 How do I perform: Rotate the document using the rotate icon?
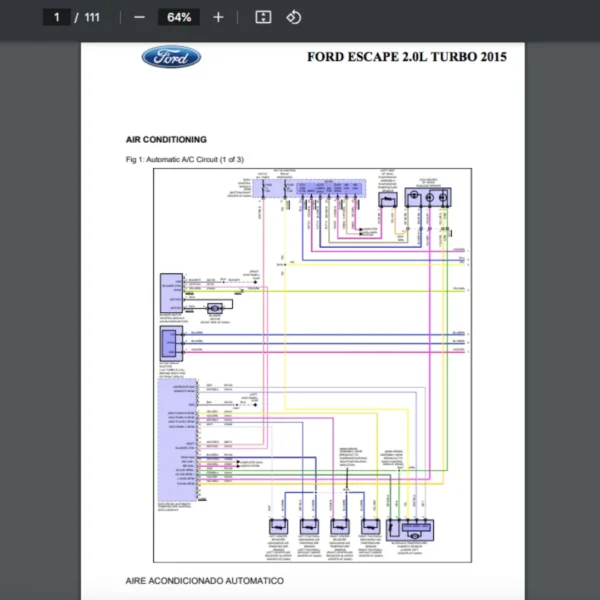[293, 17]
